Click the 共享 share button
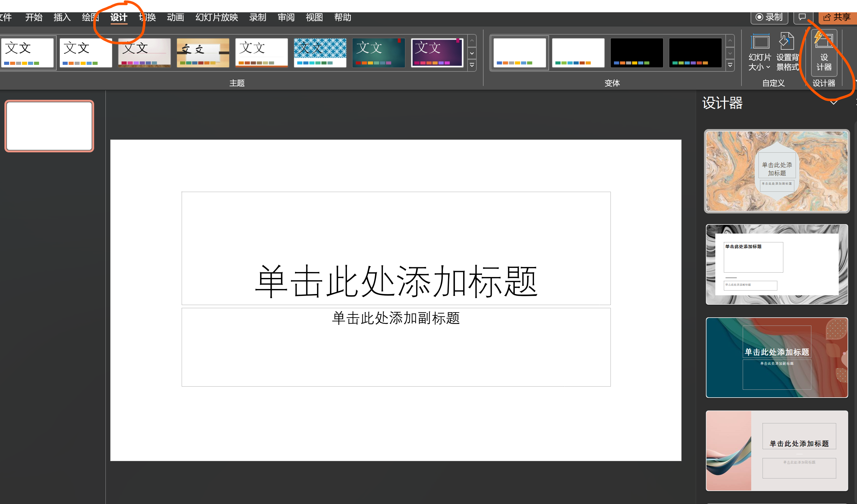 coord(837,17)
